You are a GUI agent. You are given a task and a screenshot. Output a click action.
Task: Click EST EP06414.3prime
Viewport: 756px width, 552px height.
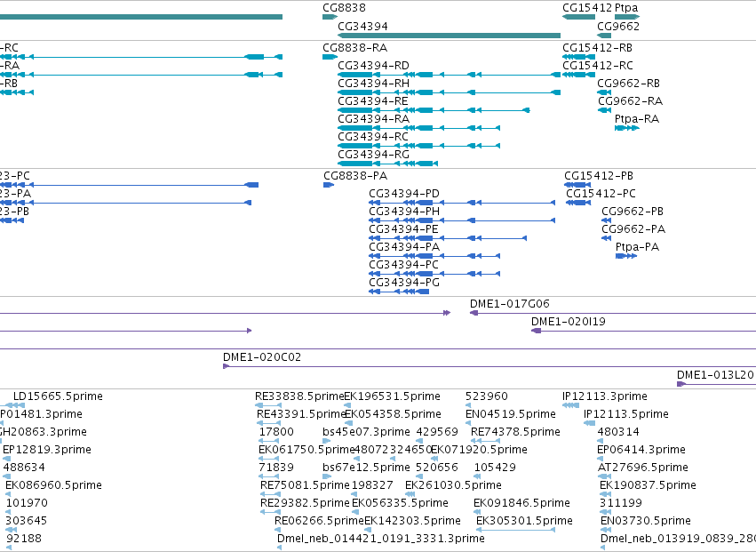pyautogui.click(x=641, y=450)
